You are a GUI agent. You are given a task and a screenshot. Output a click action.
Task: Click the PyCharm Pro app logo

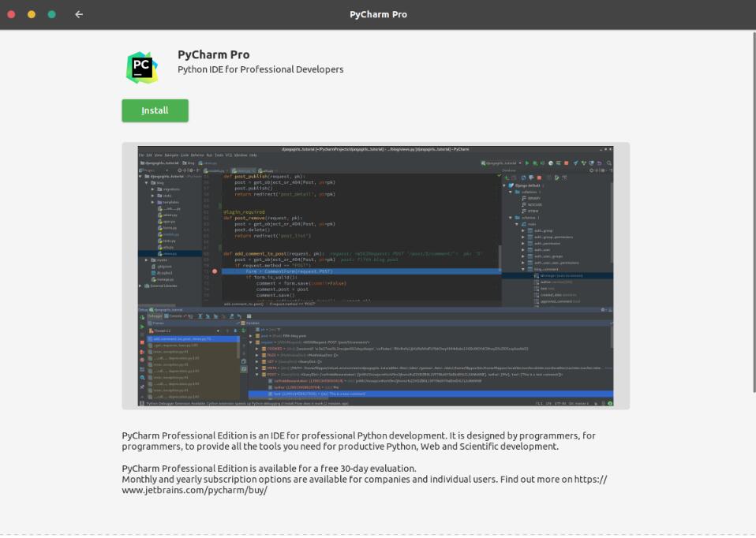pos(142,68)
